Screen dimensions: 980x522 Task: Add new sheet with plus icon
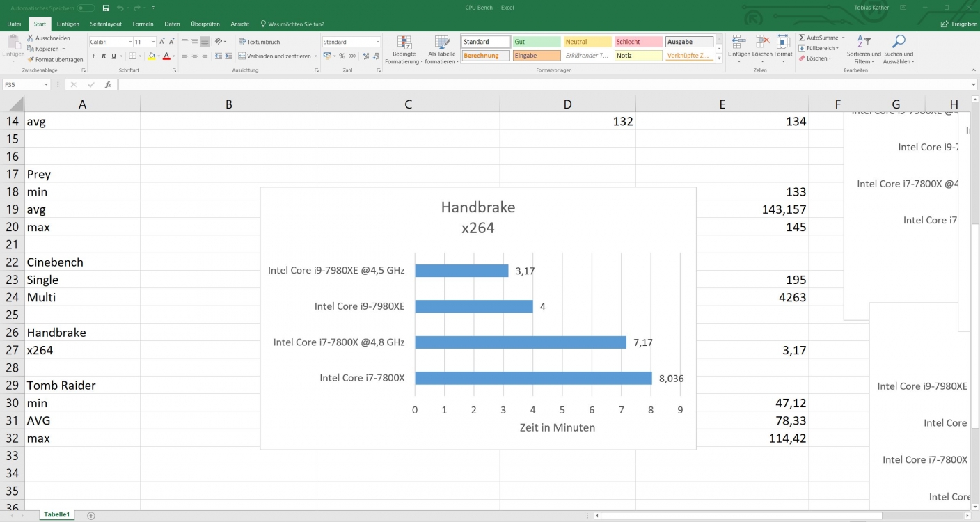[x=90, y=516]
